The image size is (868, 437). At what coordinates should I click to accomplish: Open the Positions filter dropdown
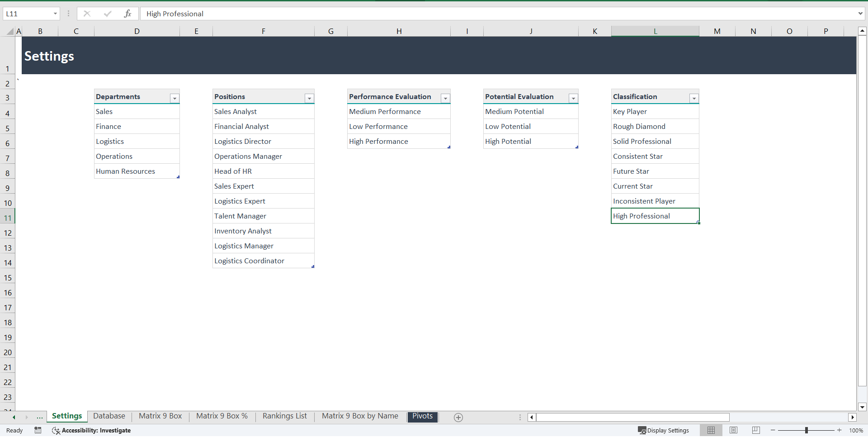click(309, 98)
